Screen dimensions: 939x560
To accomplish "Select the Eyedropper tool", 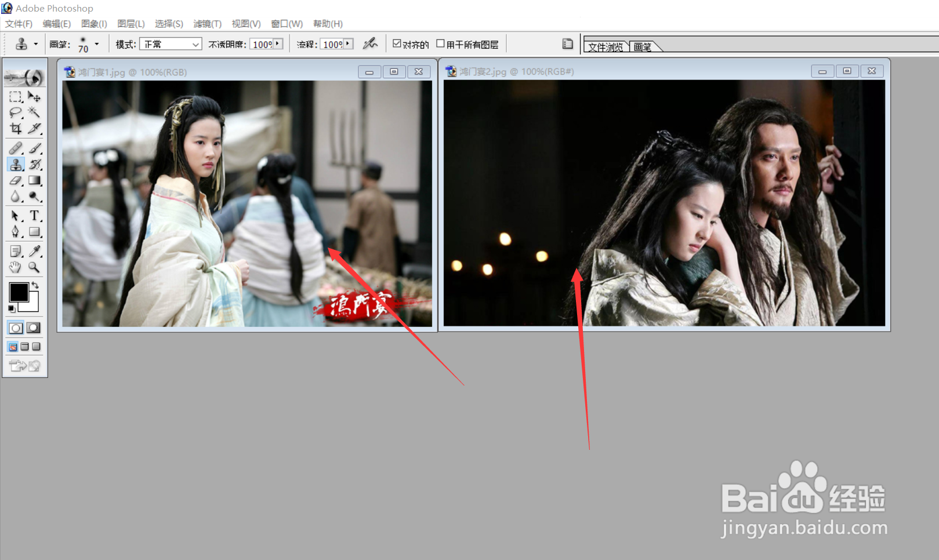I will 34,251.
